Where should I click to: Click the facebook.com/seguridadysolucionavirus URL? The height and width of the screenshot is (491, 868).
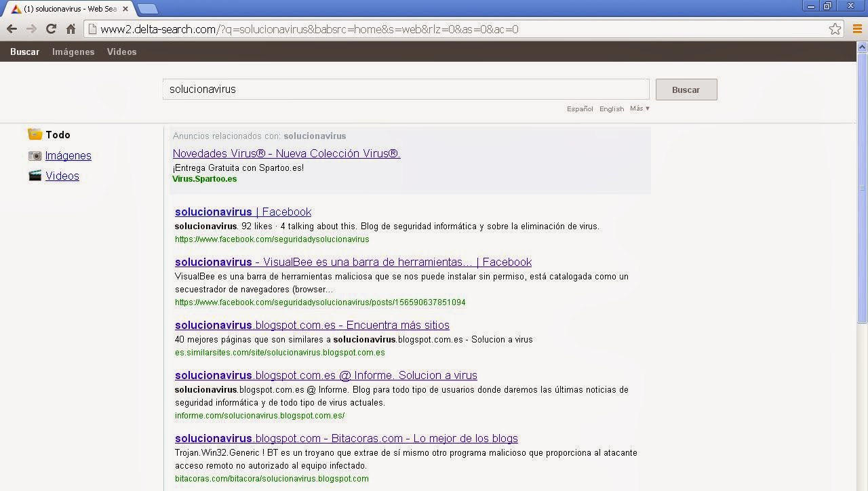272,239
